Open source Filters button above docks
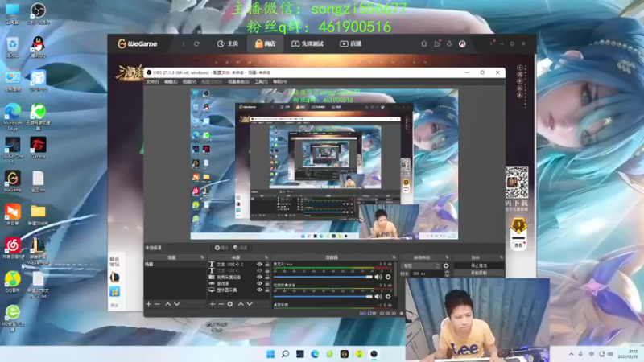The height and width of the screenshot is (362, 644). pyautogui.click(x=241, y=248)
